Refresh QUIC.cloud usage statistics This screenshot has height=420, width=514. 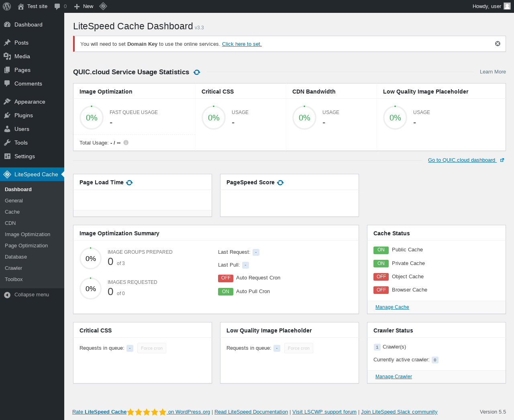[197, 72]
